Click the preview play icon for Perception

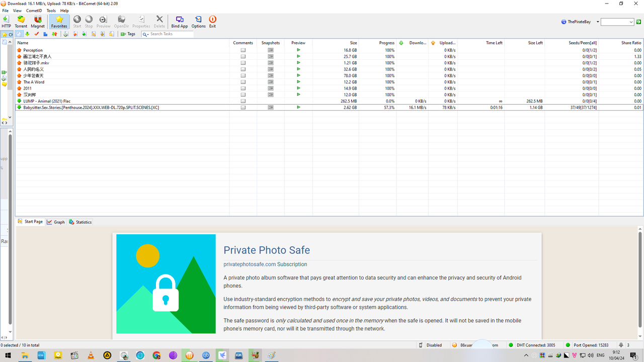[x=298, y=50]
